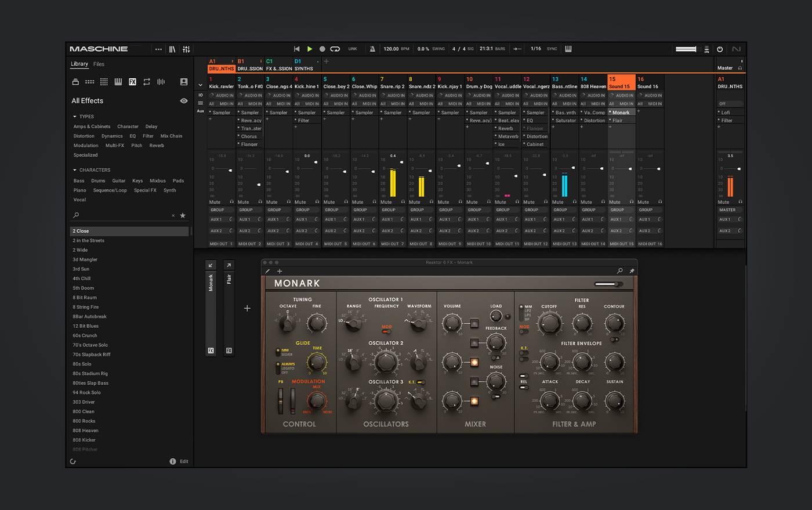
Task: Collapse the mixer with the down chevron
Action: [x=201, y=85]
